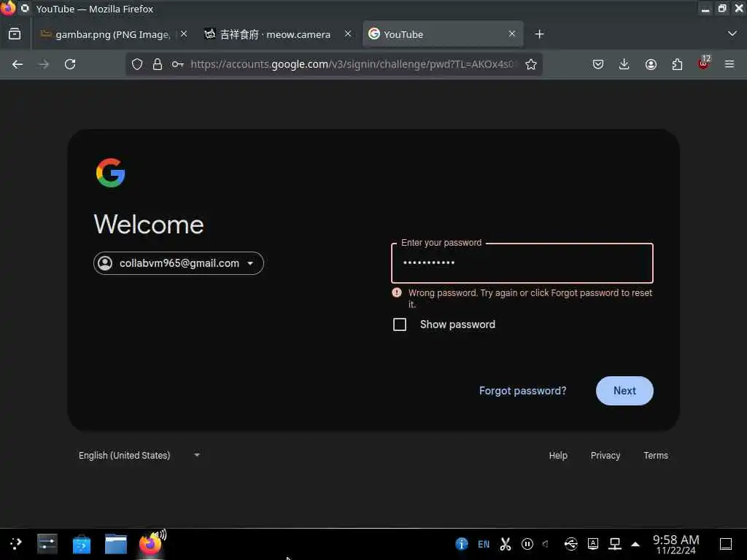747x560 pixels.
Task: Open the application launcher in taskbar
Action: click(x=16, y=544)
